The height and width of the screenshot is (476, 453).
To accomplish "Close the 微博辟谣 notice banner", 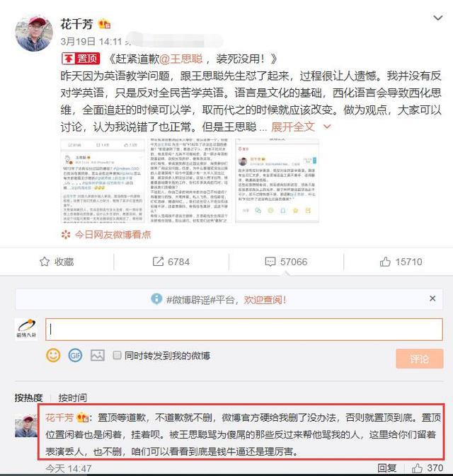I will point(432,298).
